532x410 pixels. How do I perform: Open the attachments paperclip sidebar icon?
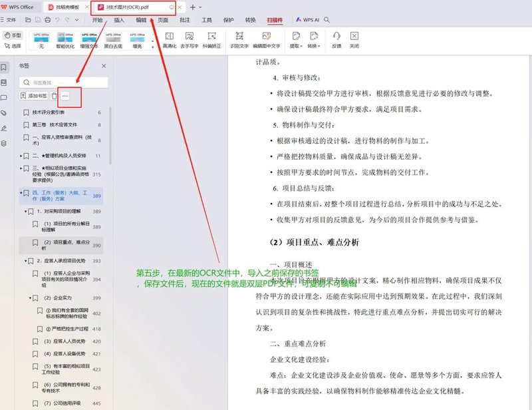(x=4, y=113)
